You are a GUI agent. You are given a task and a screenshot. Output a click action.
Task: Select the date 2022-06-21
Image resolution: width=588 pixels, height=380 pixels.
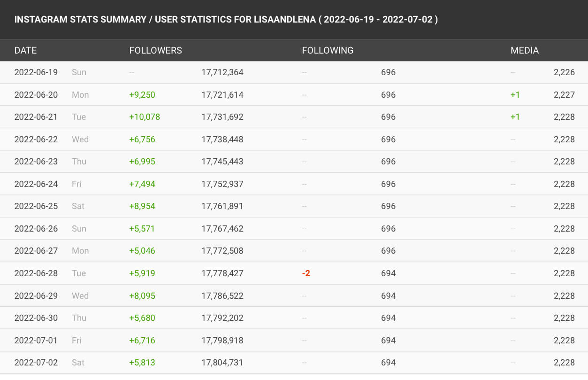36,117
